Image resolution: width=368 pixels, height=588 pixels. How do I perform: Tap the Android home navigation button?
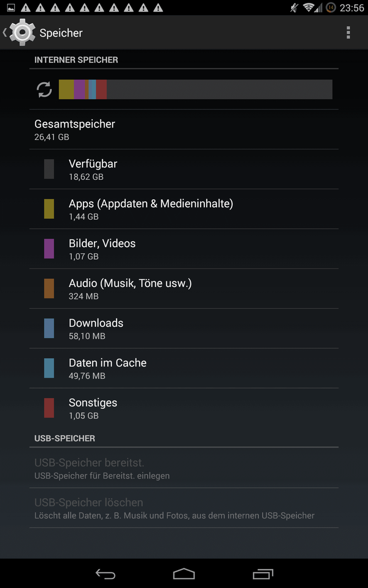coord(184,574)
